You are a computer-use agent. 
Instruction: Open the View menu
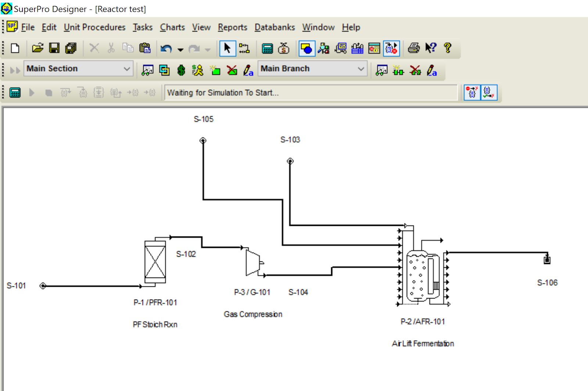(201, 27)
